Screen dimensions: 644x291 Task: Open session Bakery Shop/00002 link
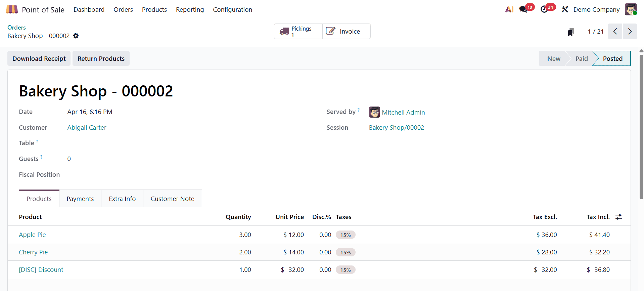pyautogui.click(x=396, y=127)
